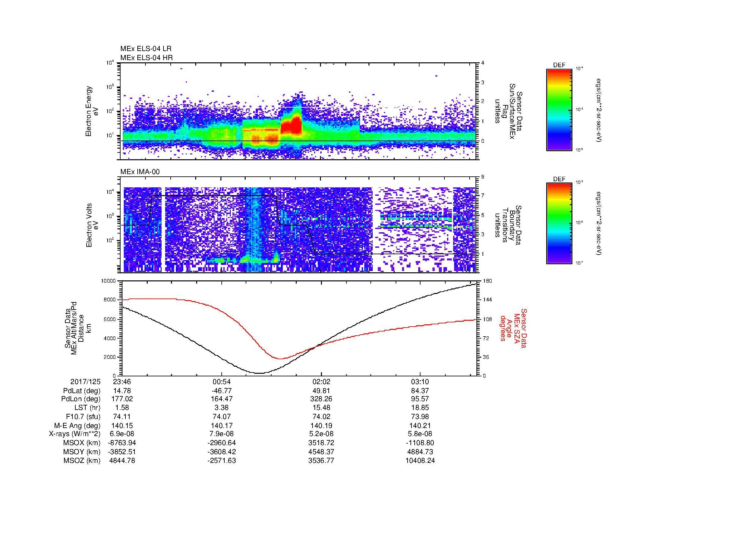Click the 'M-E Ang (deg)' row label
The width and height of the screenshot is (756, 534).
[77, 425]
